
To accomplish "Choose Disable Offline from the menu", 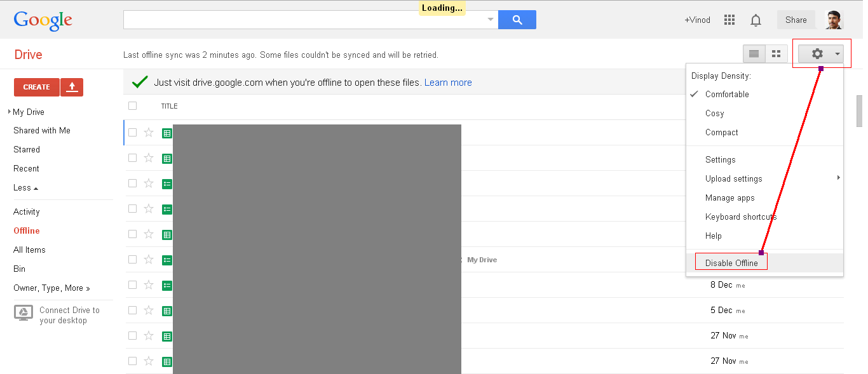I will [731, 261].
